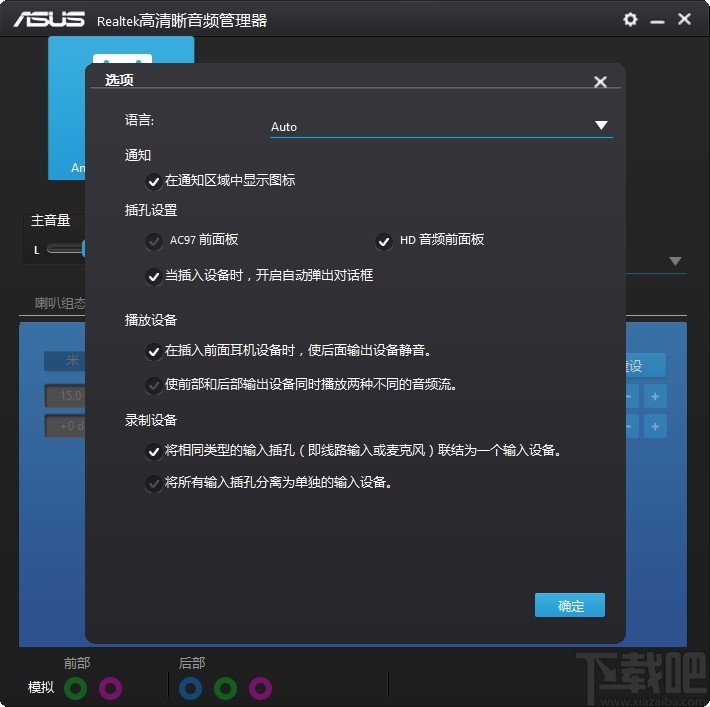This screenshot has height=707, width=710.
Task: Click the front green analog jack
Action: (76, 688)
